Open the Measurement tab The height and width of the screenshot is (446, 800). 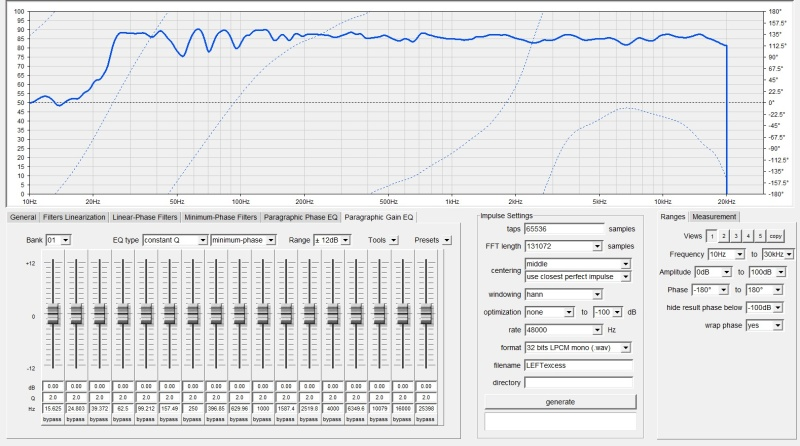coord(715,216)
